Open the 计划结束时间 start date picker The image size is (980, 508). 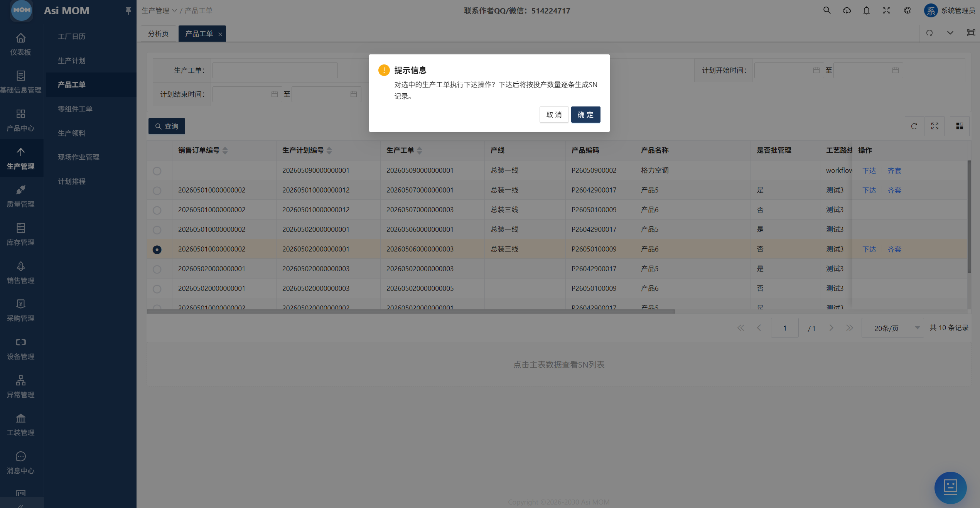tap(247, 95)
